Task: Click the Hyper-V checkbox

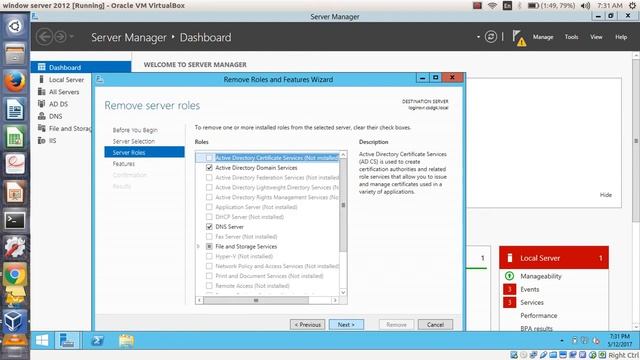Action: coord(209,256)
